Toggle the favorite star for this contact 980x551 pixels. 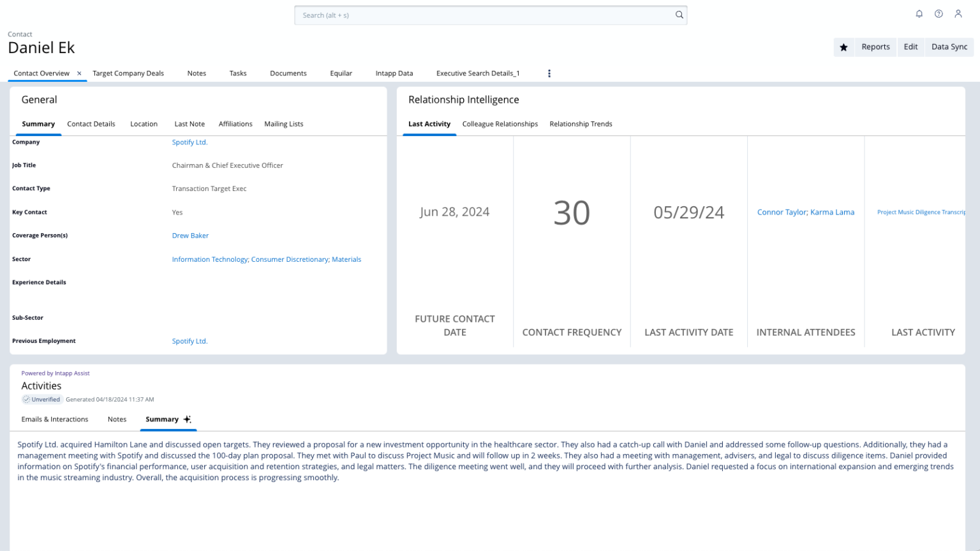tap(843, 47)
